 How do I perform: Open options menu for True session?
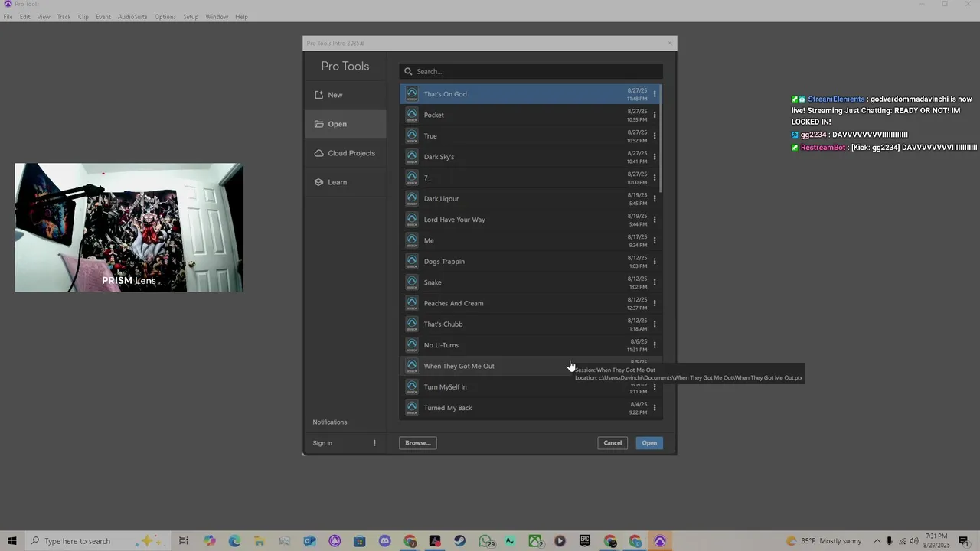point(655,136)
